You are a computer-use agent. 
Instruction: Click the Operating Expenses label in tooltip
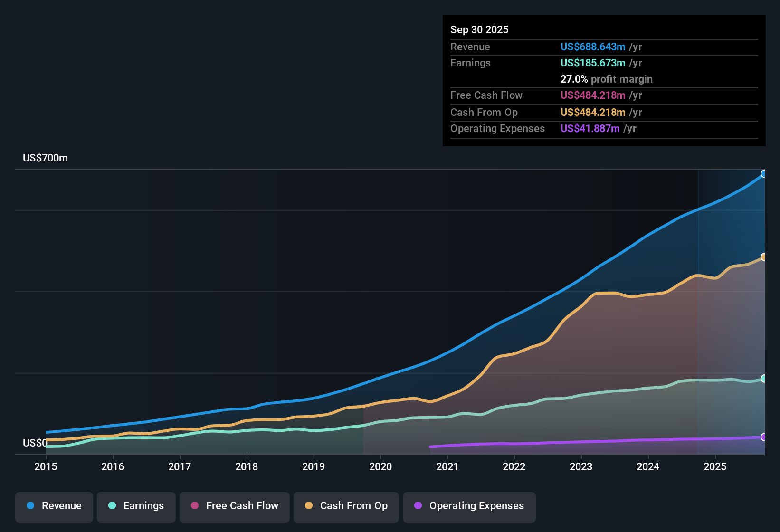click(x=497, y=128)
